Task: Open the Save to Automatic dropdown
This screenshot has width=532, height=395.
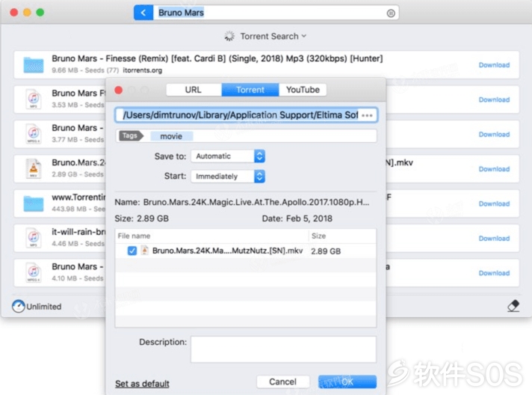Action: pyautogui.click(x=228, y=156)
